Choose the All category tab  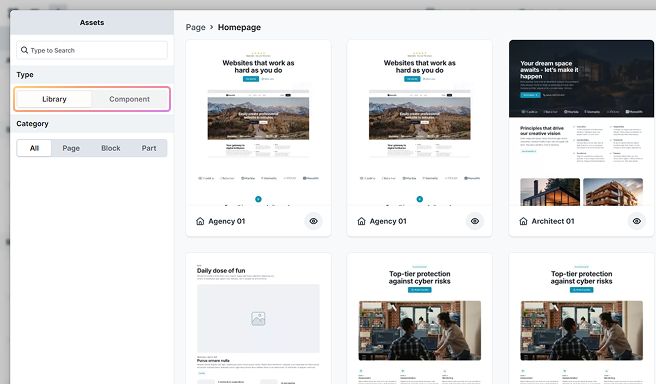point(34,148)
